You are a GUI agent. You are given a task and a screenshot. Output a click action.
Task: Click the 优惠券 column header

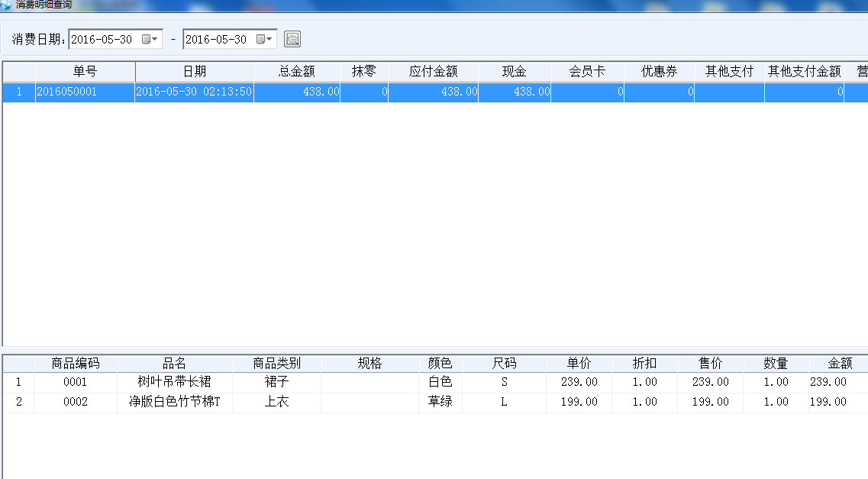click(x=659, y=71)
